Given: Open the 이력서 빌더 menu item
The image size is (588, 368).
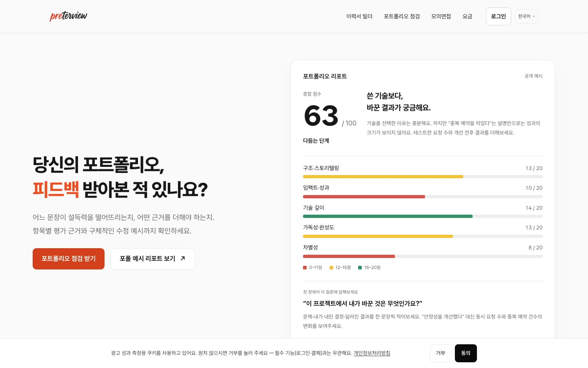Looking at the screenshot, I should click(359, 16).
